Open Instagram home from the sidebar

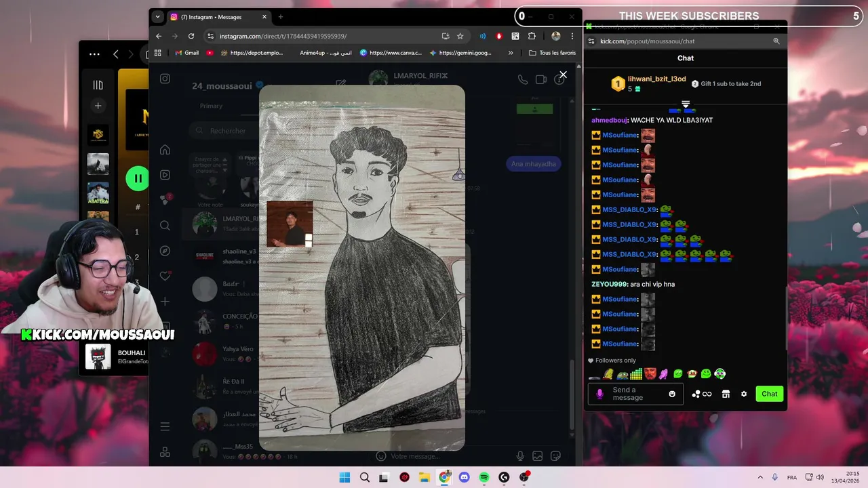click(165, 150)
